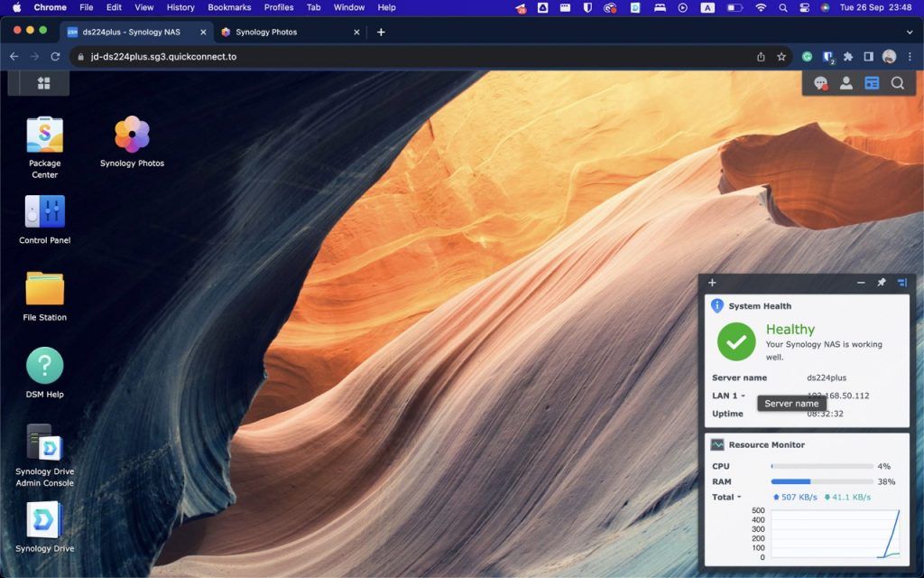Click the network traffic graph
Screen dimensions: 924x578
coord(836,534)
